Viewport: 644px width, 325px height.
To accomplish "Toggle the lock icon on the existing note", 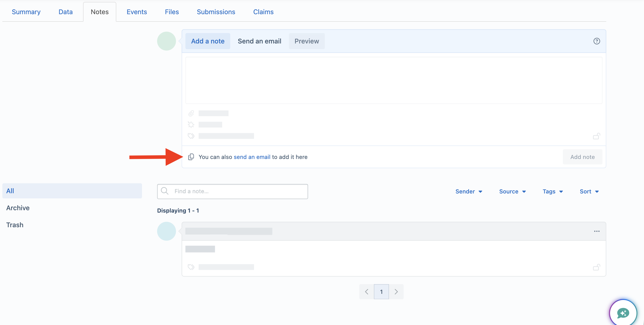I will point(597,267).
